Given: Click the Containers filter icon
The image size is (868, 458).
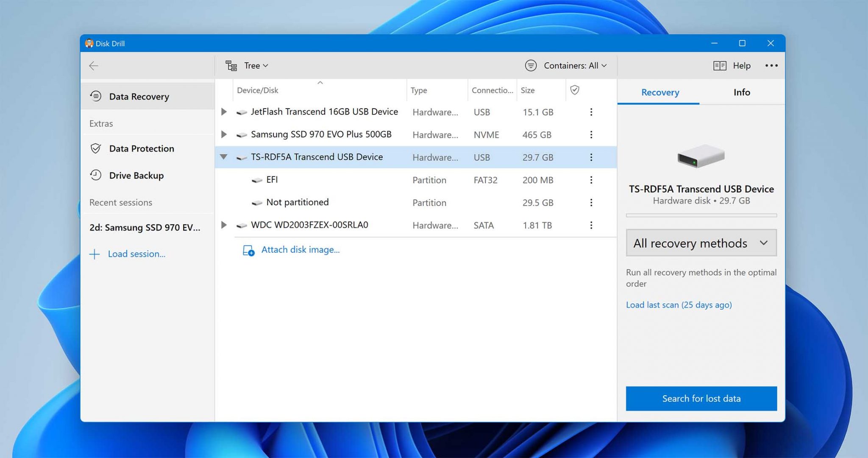Looking at the screenshot, I should point(531,66).
